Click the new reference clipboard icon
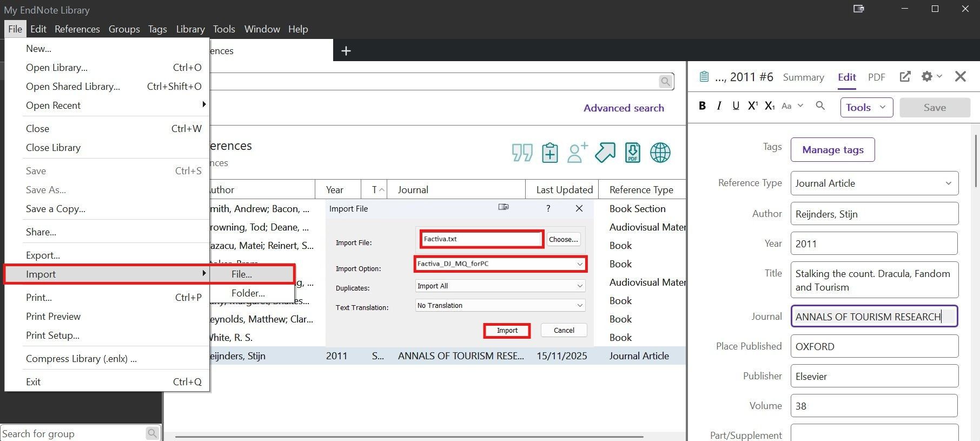The image size is (980, 441). pyautogui.click(x=549, y=153)
